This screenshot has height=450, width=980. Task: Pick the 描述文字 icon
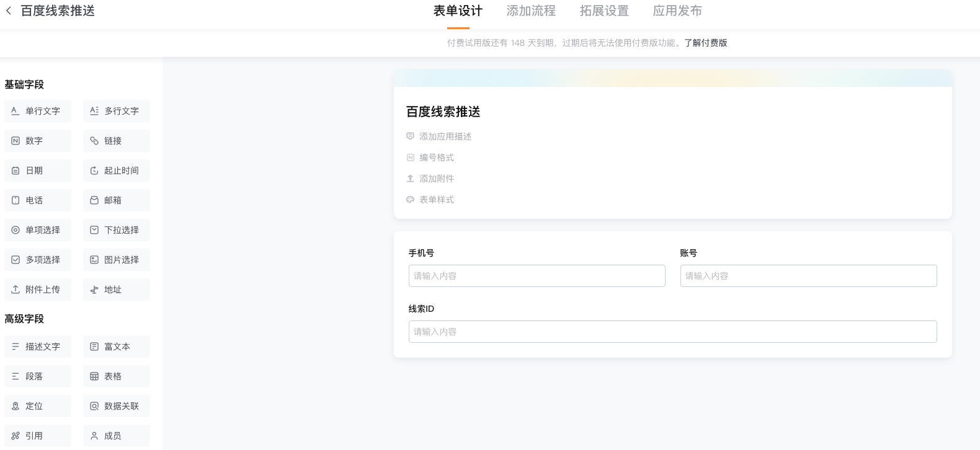pyautogui.click(x=16, y=346)
